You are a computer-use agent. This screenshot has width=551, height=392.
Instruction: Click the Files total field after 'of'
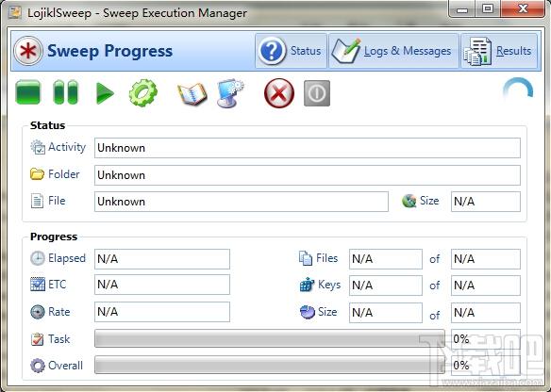pos(486,259)
